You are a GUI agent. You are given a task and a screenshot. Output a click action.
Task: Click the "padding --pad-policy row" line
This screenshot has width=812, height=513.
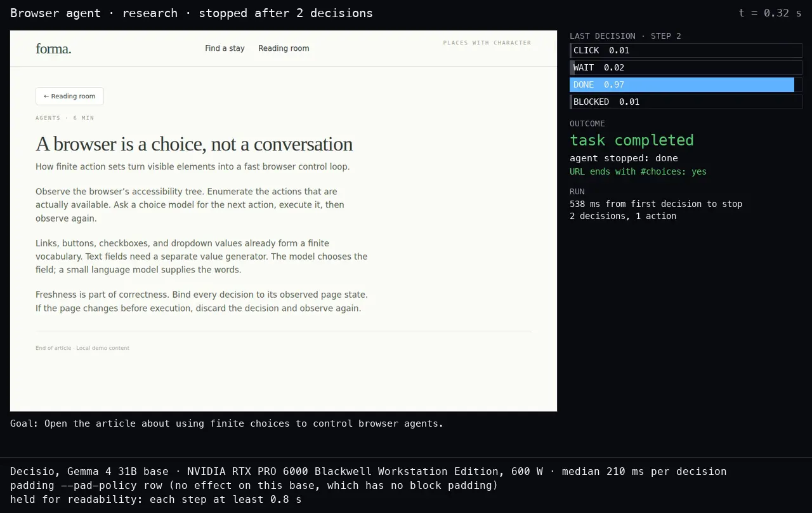pos(254,486)
